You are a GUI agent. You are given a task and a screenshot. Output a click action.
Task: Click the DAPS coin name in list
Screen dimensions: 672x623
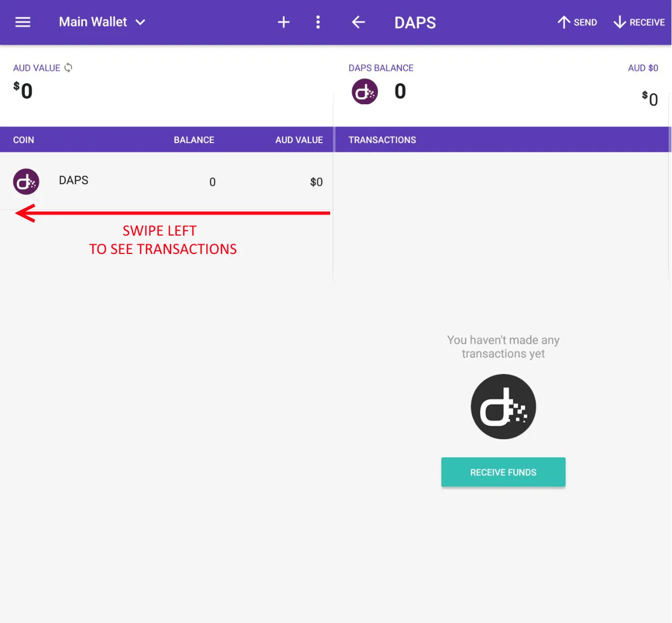tap(73, 180)
